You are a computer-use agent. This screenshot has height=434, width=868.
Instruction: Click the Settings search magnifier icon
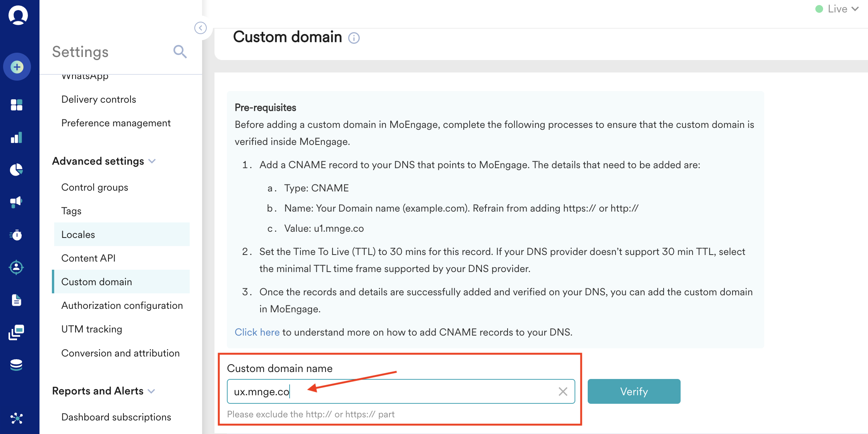click(180, 52)
